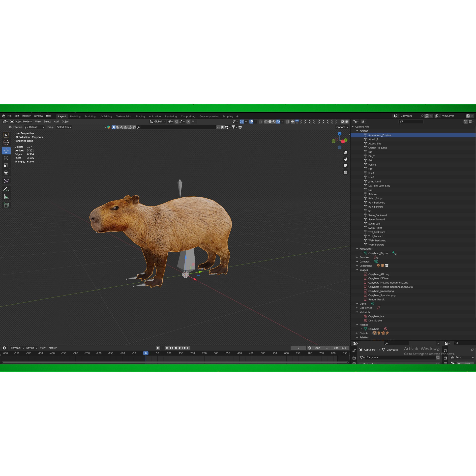Click the Options button in the viewport header

point(342,127)
